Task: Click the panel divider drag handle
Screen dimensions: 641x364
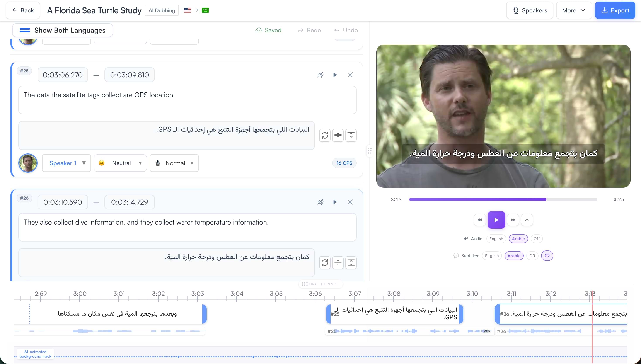Action: pyautogui.click(x=370, y=151)
